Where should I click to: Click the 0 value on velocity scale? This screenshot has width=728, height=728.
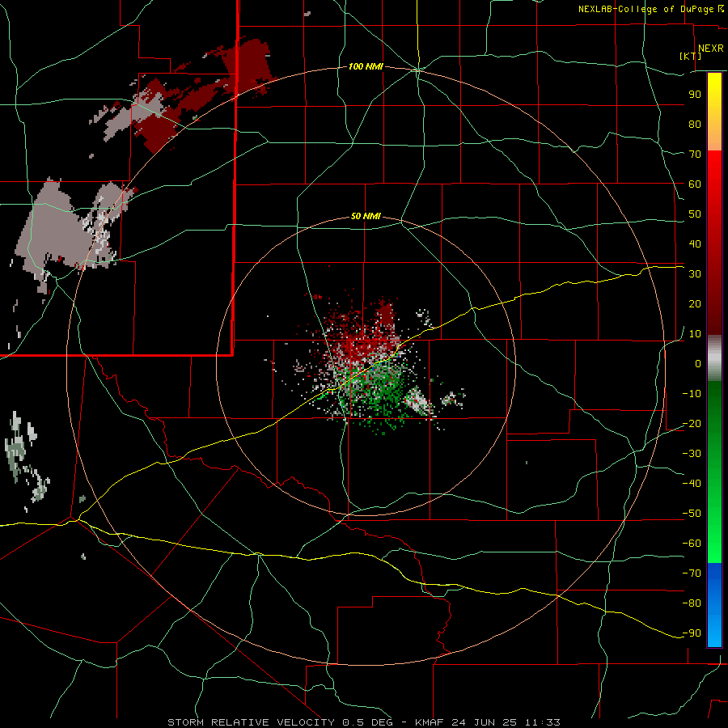coord(698,364)
